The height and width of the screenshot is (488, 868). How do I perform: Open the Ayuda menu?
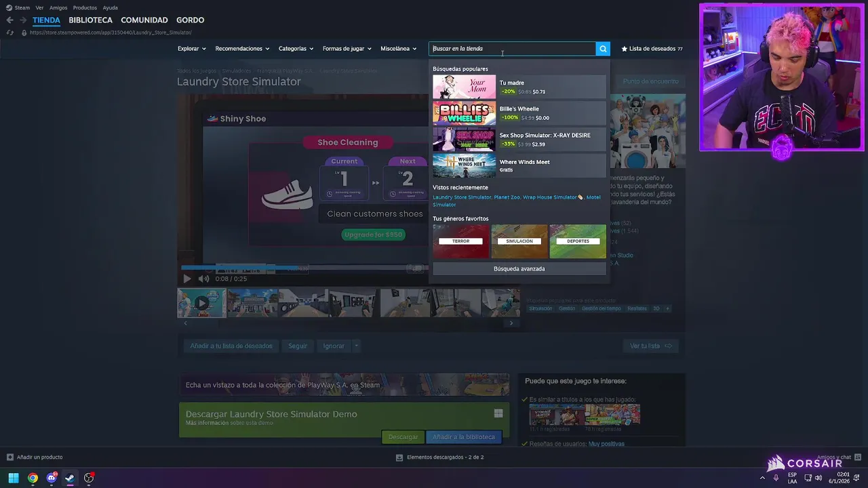(x=110, y=7)
